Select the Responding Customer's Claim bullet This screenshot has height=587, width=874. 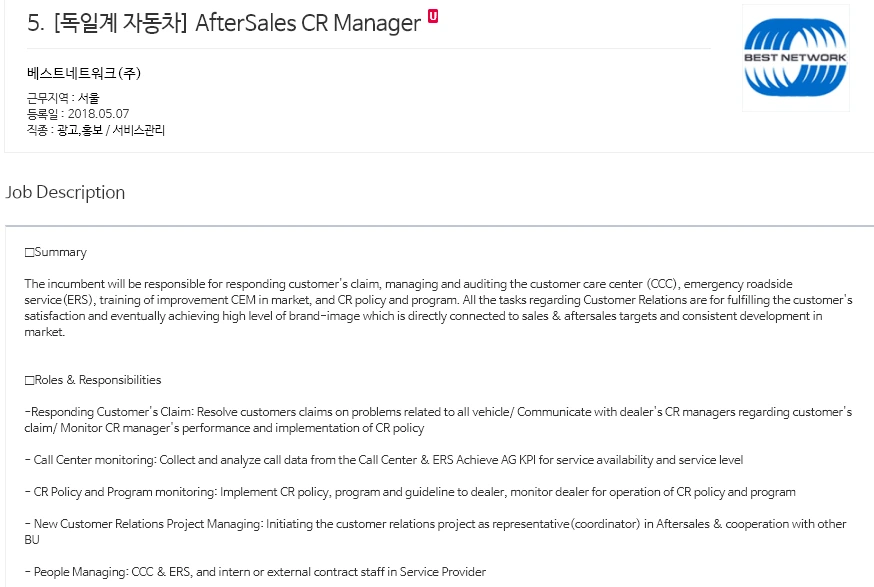[x=438, y=420]
